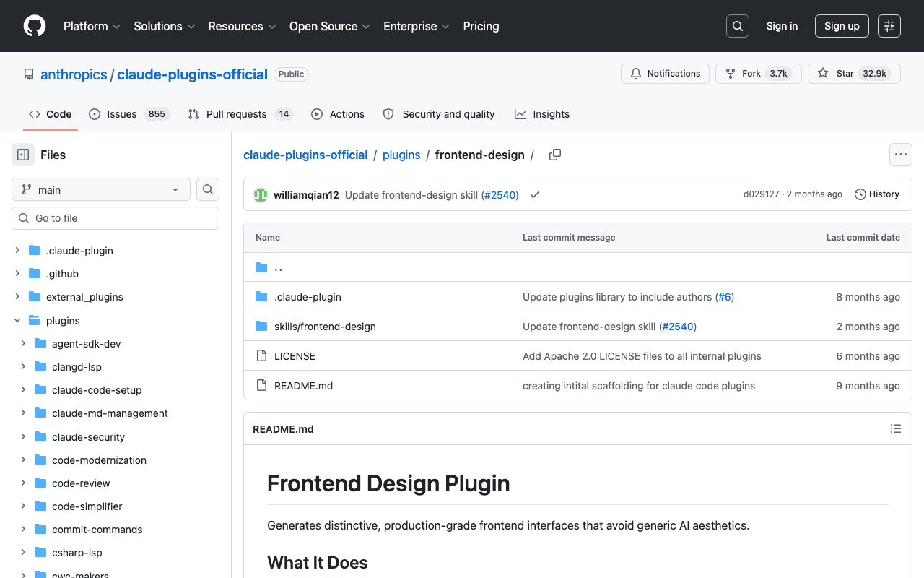Open the Platform menu
The image size is (924, 578).
click(92, 26)
